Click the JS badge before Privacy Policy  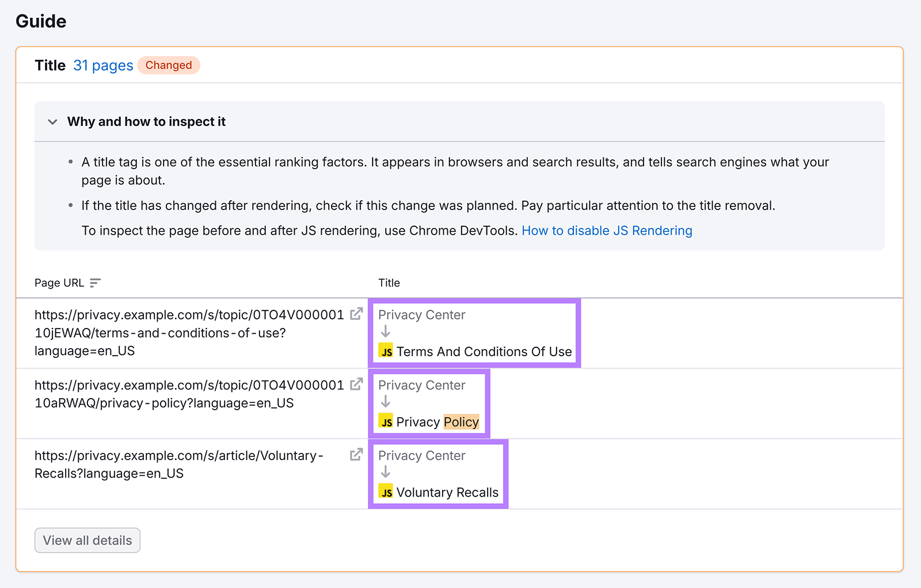pos(386,422)
